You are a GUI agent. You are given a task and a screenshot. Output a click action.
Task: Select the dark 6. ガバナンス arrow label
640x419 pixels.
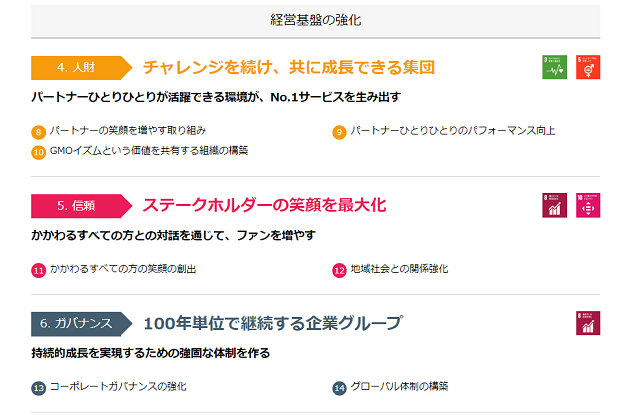82,324
